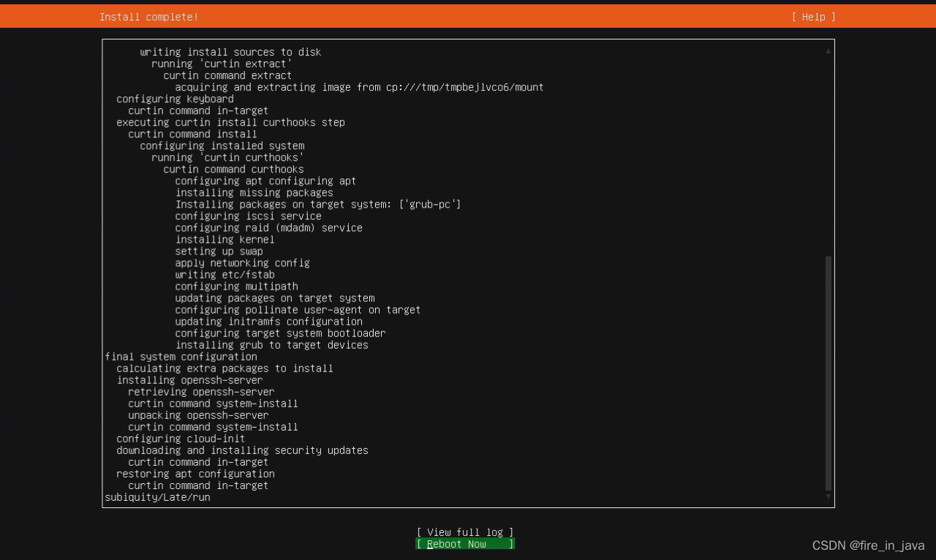Select 'calculating extra packages to install' line
Image resolution: width=936 pixels, height=560 pixels.
click(x=225, y=368)
